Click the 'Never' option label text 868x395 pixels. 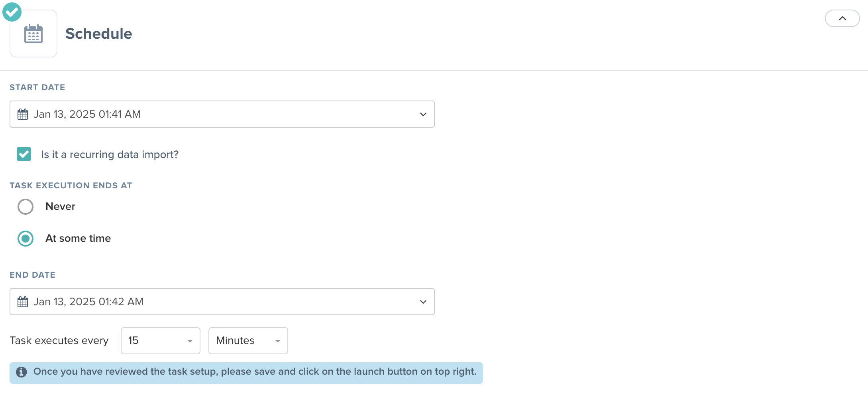pyautogui.click(x=60, y=207)
